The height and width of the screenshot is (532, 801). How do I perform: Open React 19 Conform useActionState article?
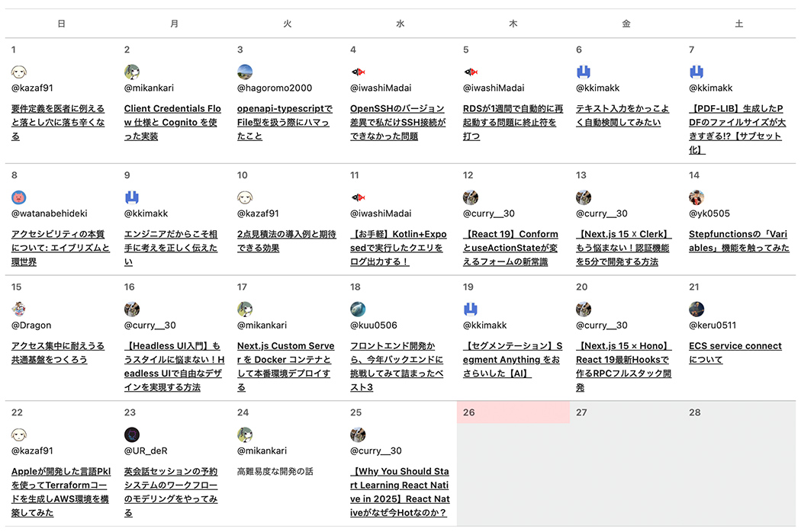(x=511, y=248)
